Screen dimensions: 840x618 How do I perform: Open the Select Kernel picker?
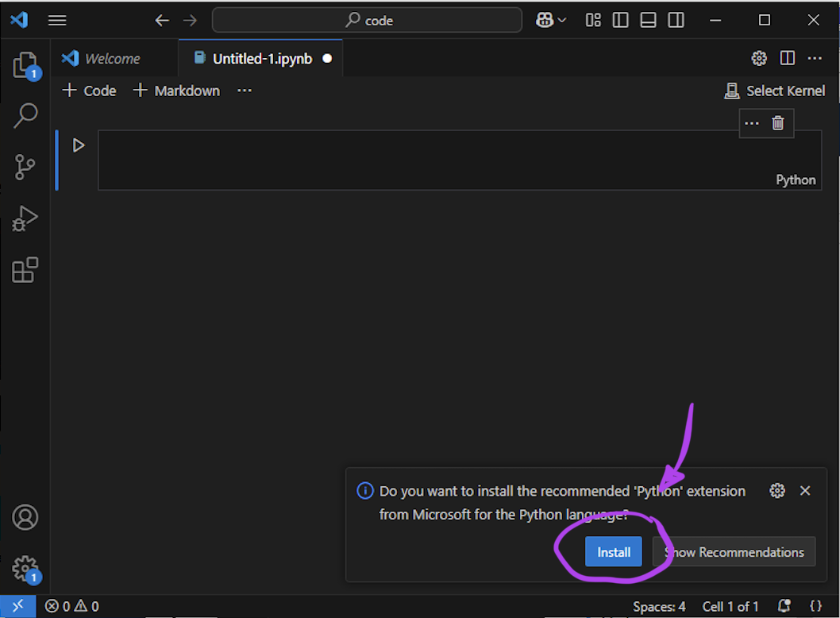click(775, 91)
